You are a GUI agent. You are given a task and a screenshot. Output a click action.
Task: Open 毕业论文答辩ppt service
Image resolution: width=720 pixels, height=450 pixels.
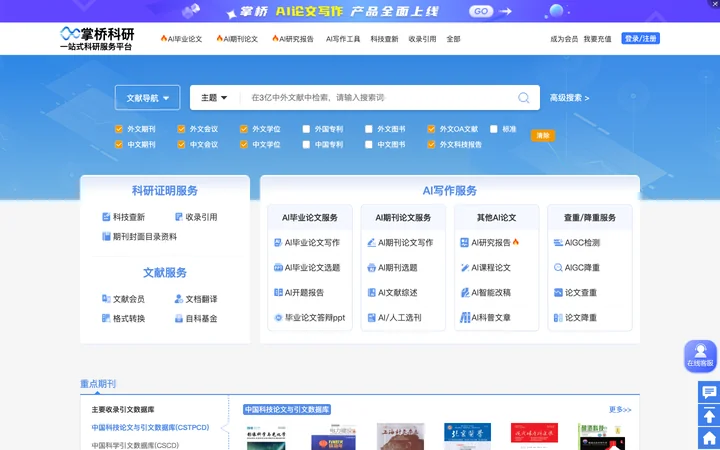coord(309,317)
